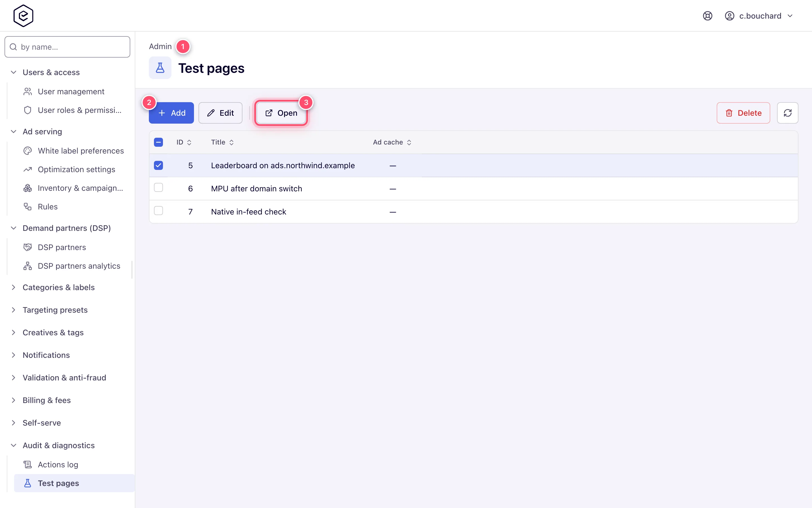This screenshot has height=508, width=812.
Task: Collapse the Ad serving section
Action: pos(14,131)
